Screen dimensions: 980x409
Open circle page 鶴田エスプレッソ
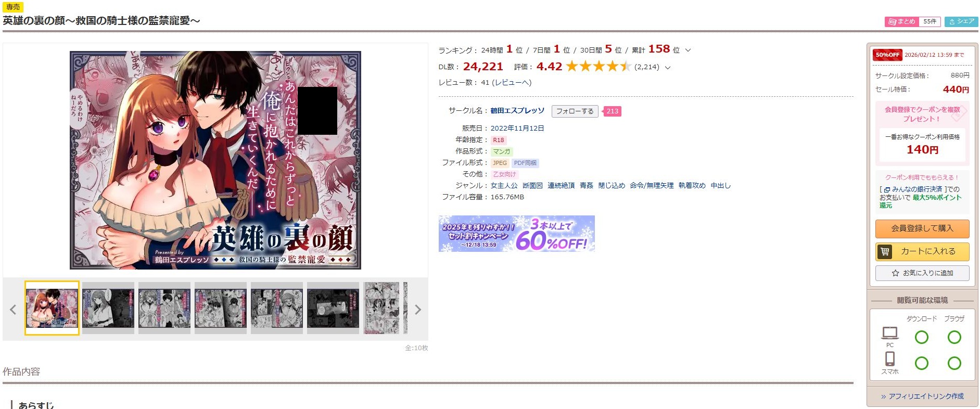pyautogui.click(x=517, y=110)
